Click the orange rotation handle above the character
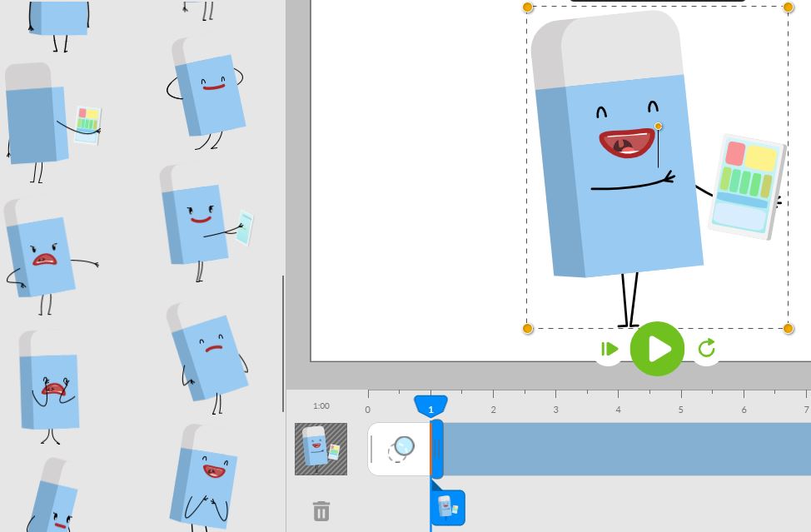The width and height of the screenshot is (811, 532). 658,127
